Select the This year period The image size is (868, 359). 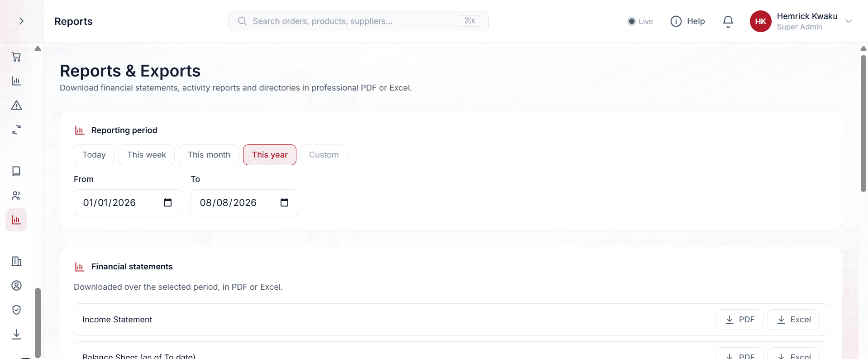(x=270, y=155)
